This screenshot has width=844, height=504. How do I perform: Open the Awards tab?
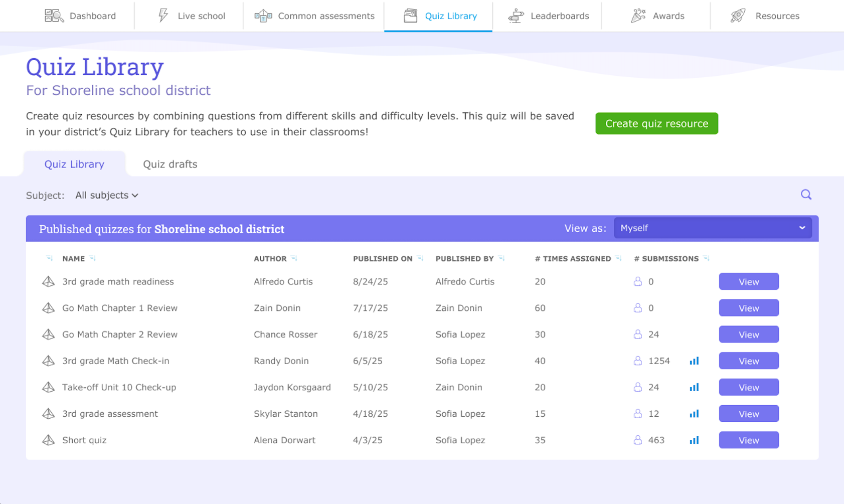[657, 16]
